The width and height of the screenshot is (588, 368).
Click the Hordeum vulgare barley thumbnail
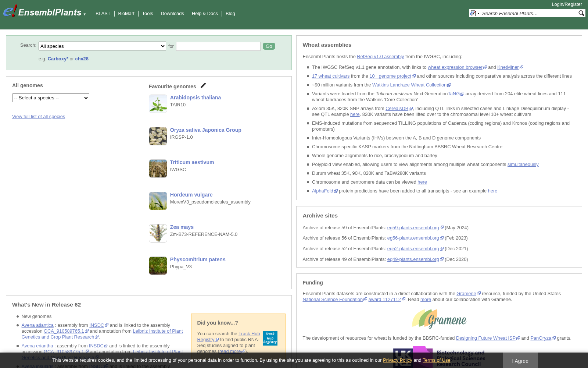(x=158, y=201)
